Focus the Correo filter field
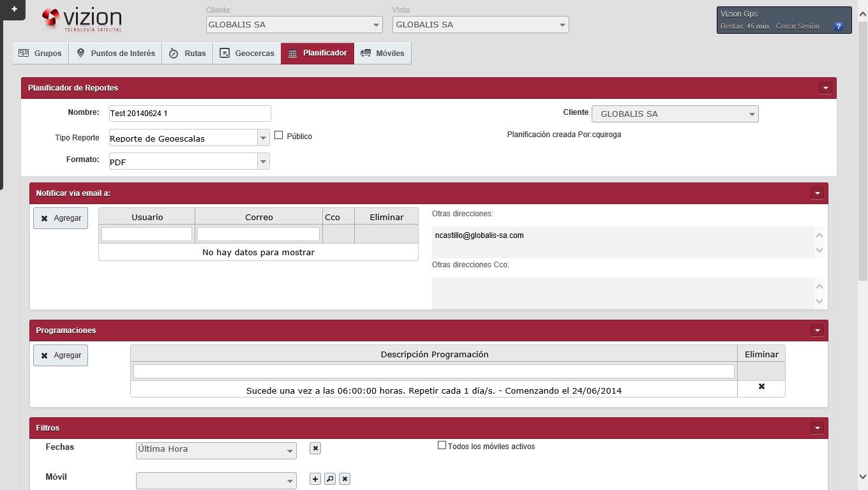The height and width of the screenshot is (490, 868). tap(258, 234)
